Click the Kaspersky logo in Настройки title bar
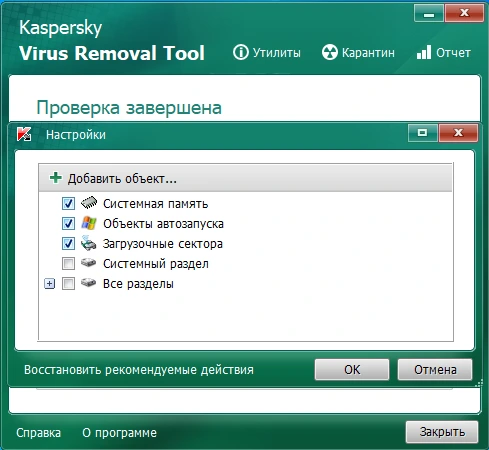Screen dimensions: 489x450 [x=24, y=134]
